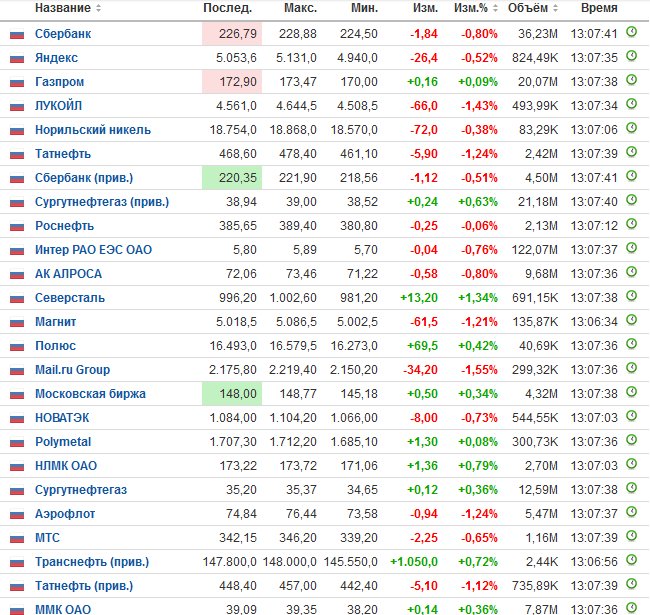Open the Сбербанк stock link

click(63, 34)
